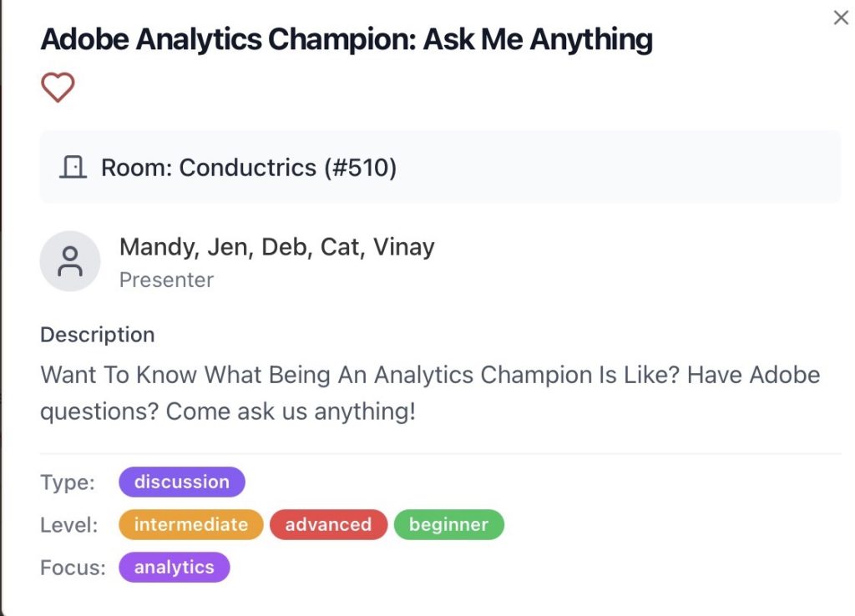Click the "Level:" field label
The width and height of the screenshot is (855, 616).
click(69, 525)
